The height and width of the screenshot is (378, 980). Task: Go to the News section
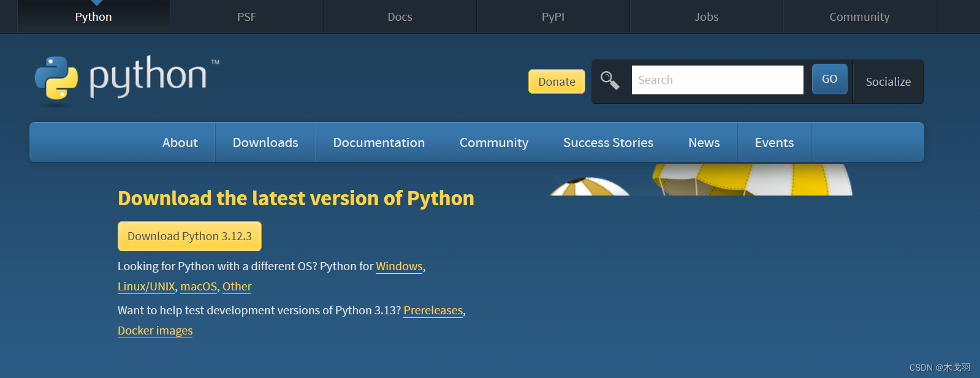tap(704, 143)
